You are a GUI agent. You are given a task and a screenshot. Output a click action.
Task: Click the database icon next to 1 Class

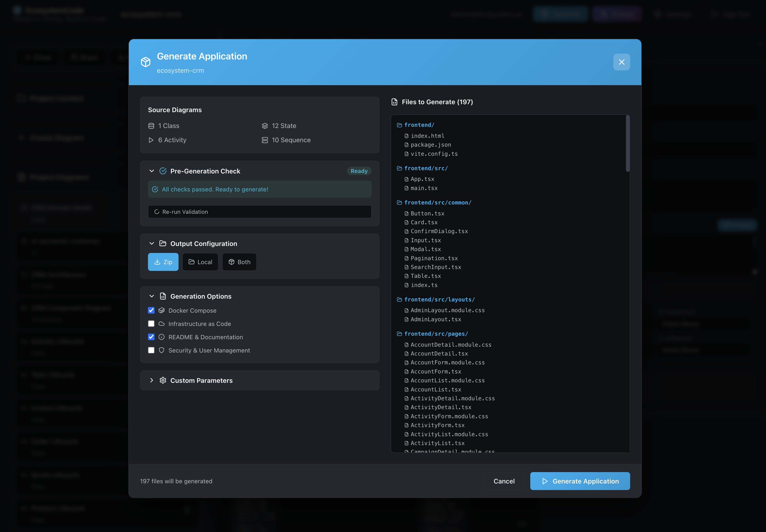click(152, 126)
